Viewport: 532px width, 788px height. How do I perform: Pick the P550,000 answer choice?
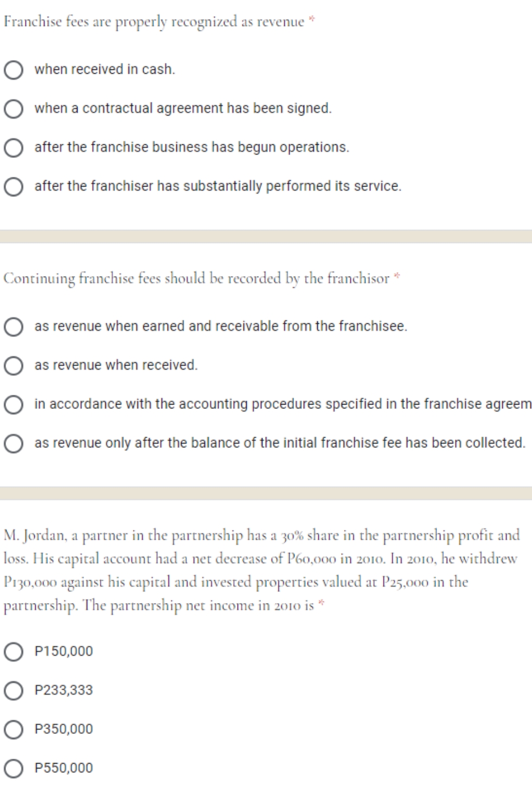pos(13,768)
